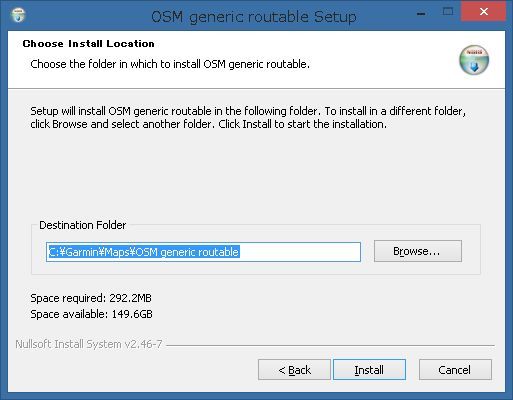The image size is (513, 400).
Task: Click the 'OSM generic routable Setup' title text
Action: pos(254,17)
